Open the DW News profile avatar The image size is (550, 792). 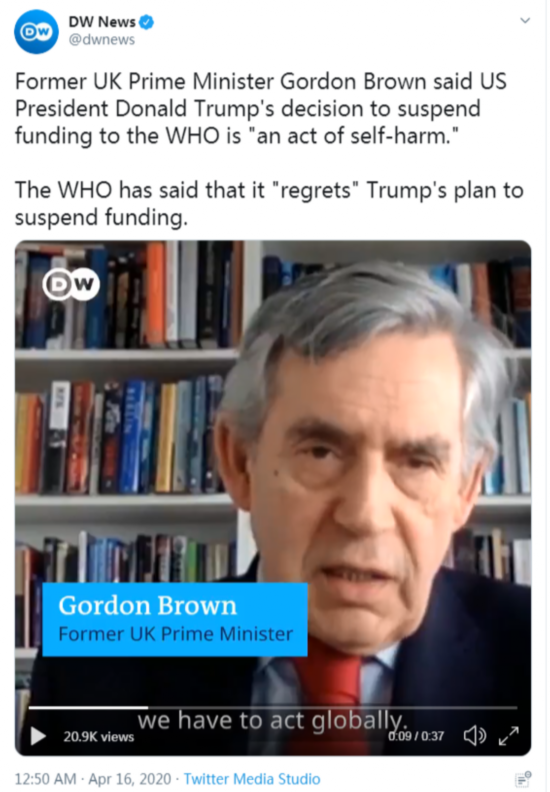click(x=36, y=31)
